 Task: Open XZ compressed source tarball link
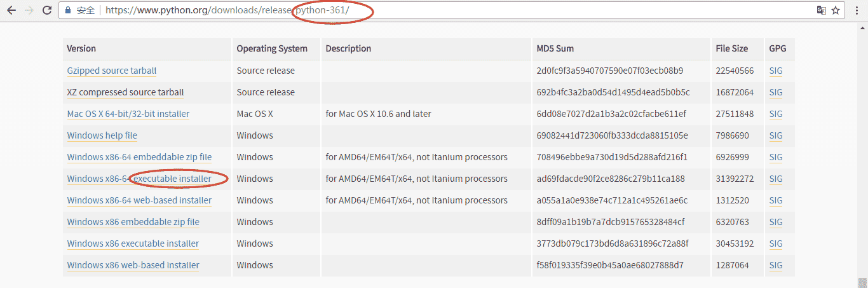125,92
